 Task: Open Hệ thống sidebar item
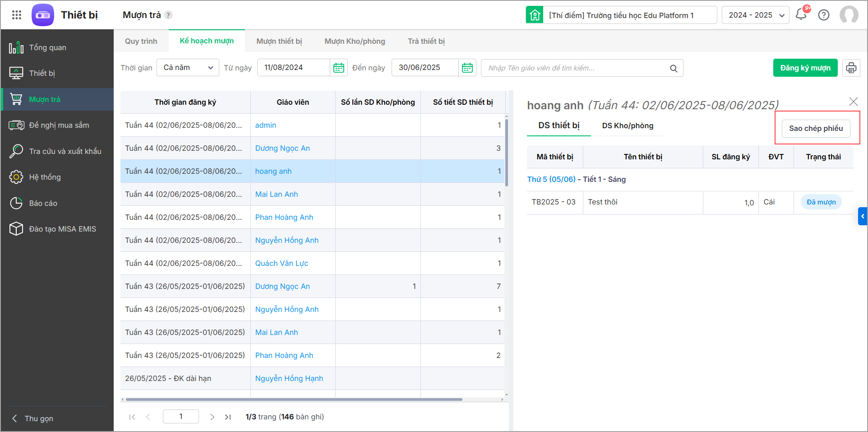pos(57,177)
